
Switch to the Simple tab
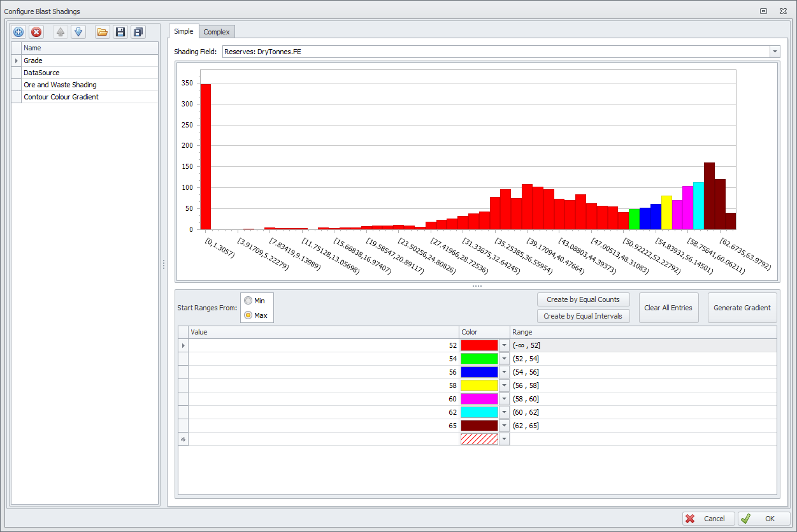tap(183, 31)
